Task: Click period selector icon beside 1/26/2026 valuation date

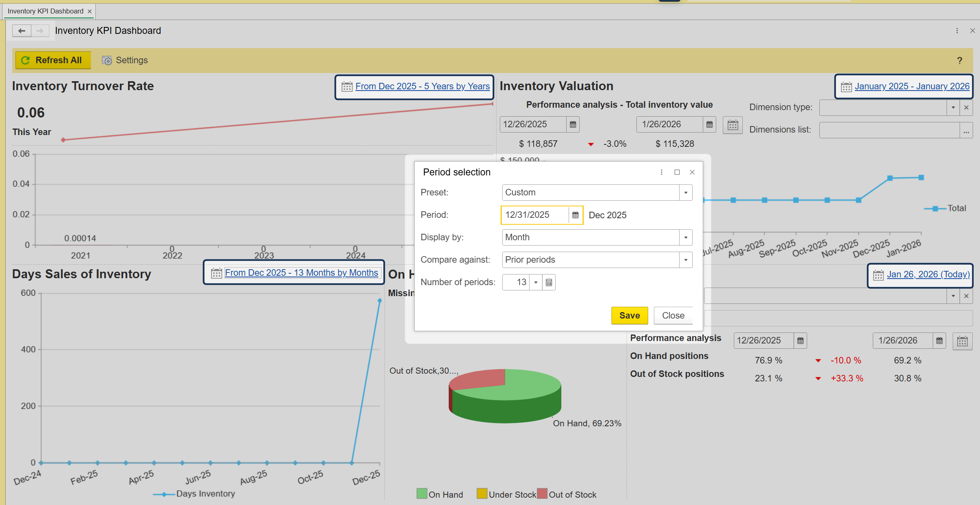Action: (733, 125)
